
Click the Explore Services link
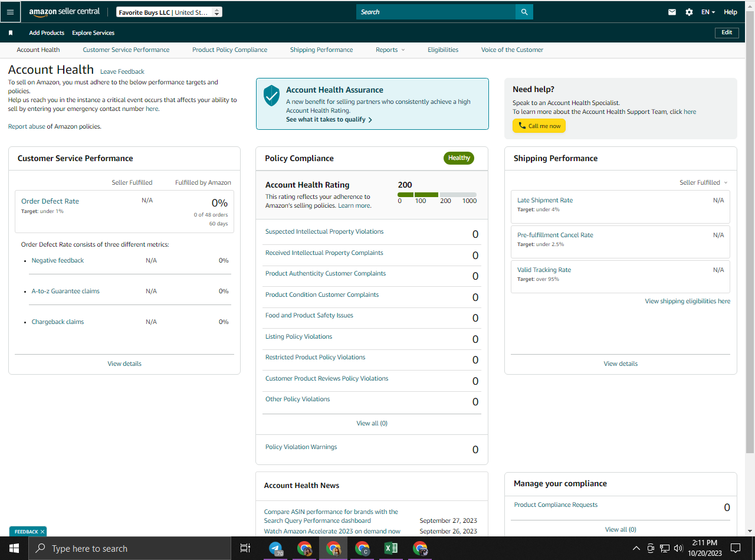93,33
